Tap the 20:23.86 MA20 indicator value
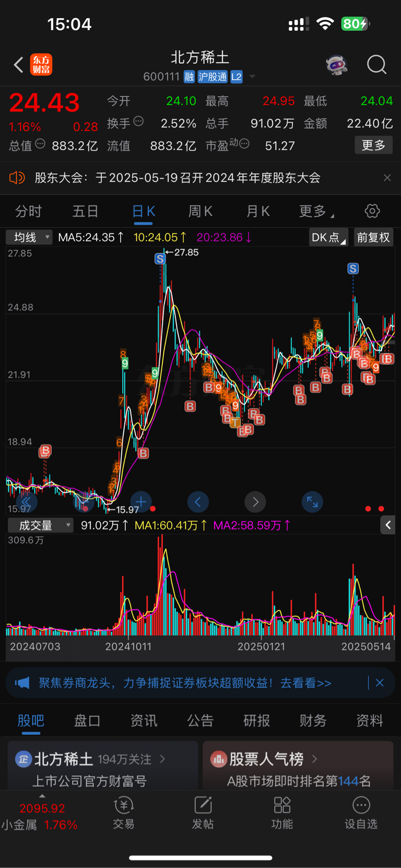Screen dimensions: 401x868 225,237
